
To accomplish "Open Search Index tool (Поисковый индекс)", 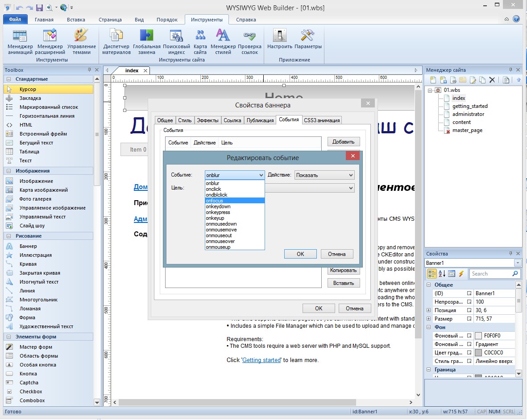I will [176, 42].
